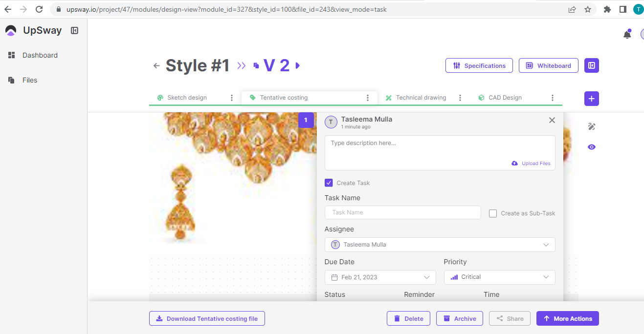This screenshot has height=334, width=644.
Task: Open Sketch design tab options menu
Action: pyautogui.click(x=232, y=98)
